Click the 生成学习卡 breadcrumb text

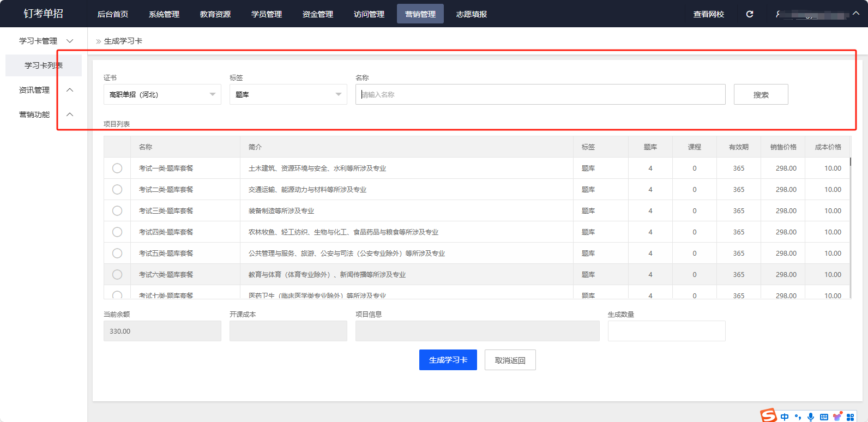123,41
